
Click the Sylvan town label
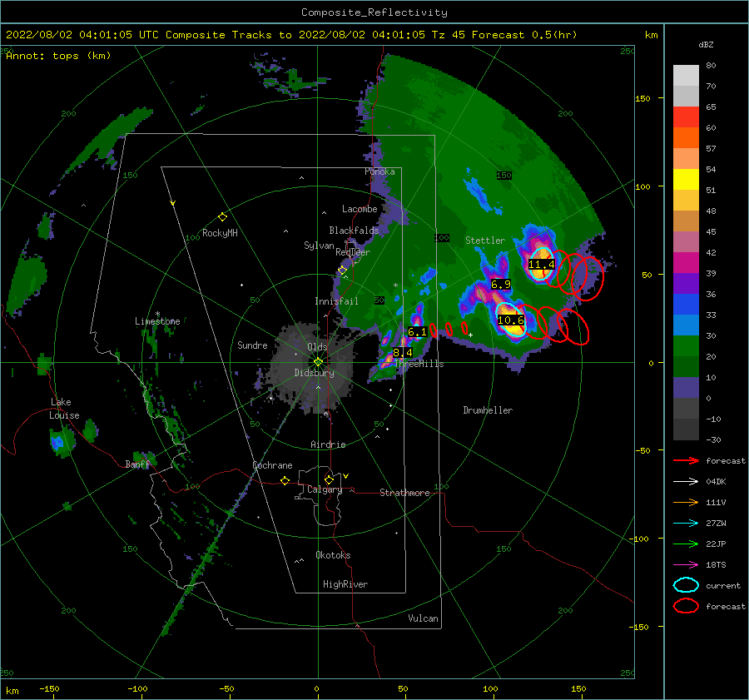coord(319,246)
